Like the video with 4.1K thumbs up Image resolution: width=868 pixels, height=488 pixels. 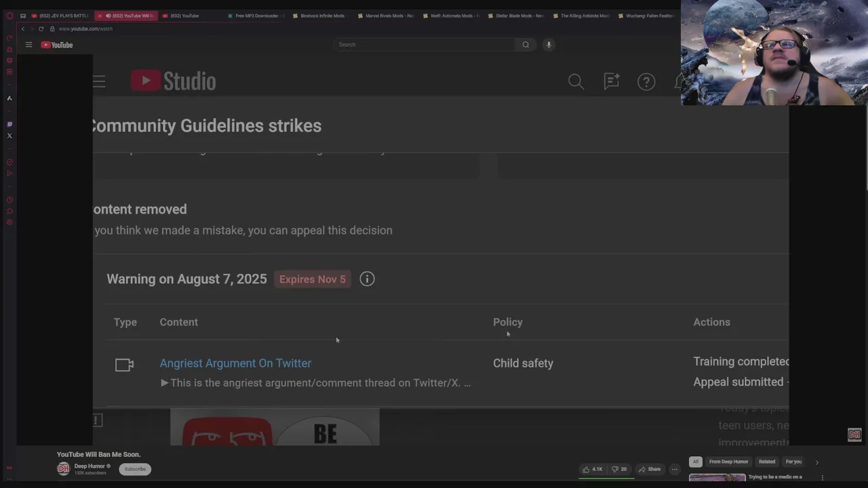[592, 469]
